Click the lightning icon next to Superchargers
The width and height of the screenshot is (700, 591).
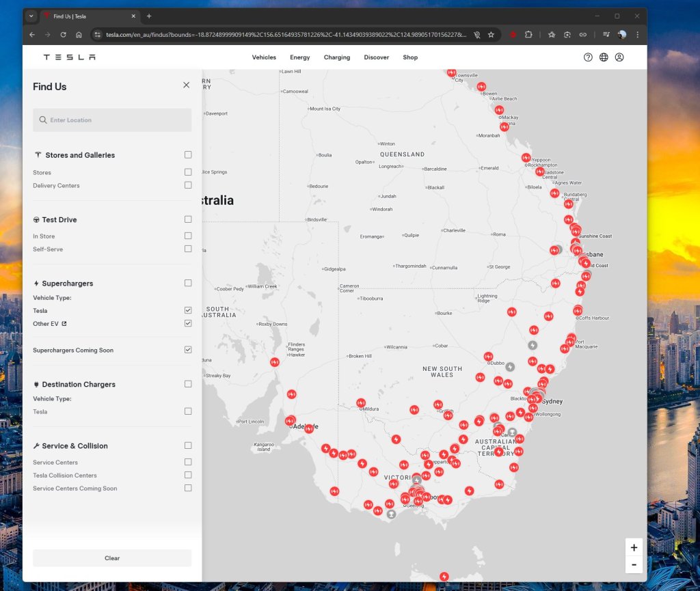(x=37, y=283)
